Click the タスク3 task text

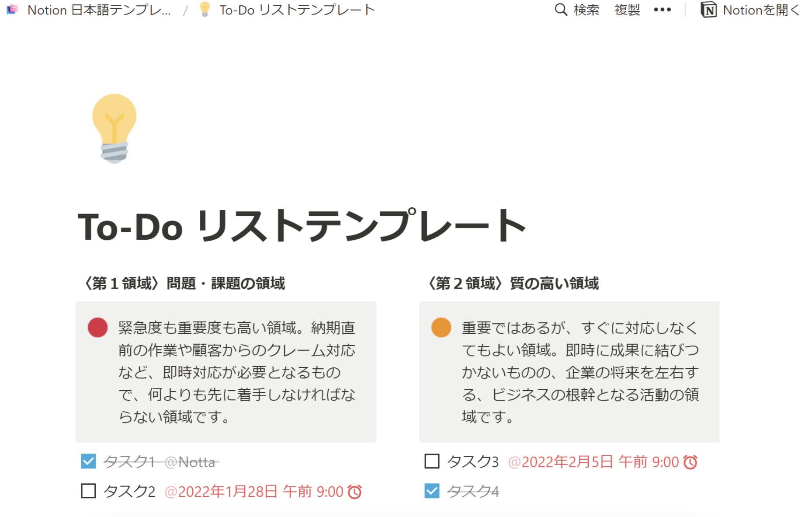tap(473, 462)
